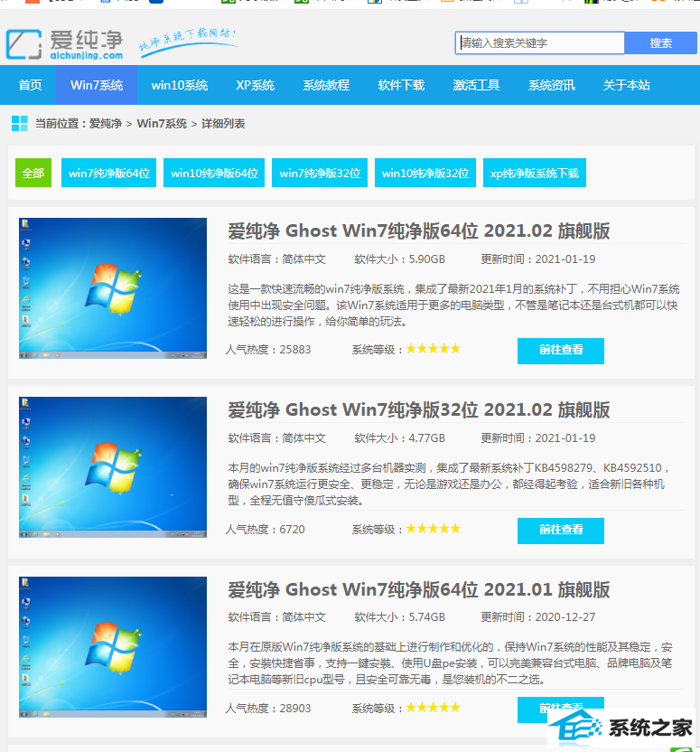Click star rating of 28903 popularity entry
The image size is (700, 752).
click(x=434, y=708)
